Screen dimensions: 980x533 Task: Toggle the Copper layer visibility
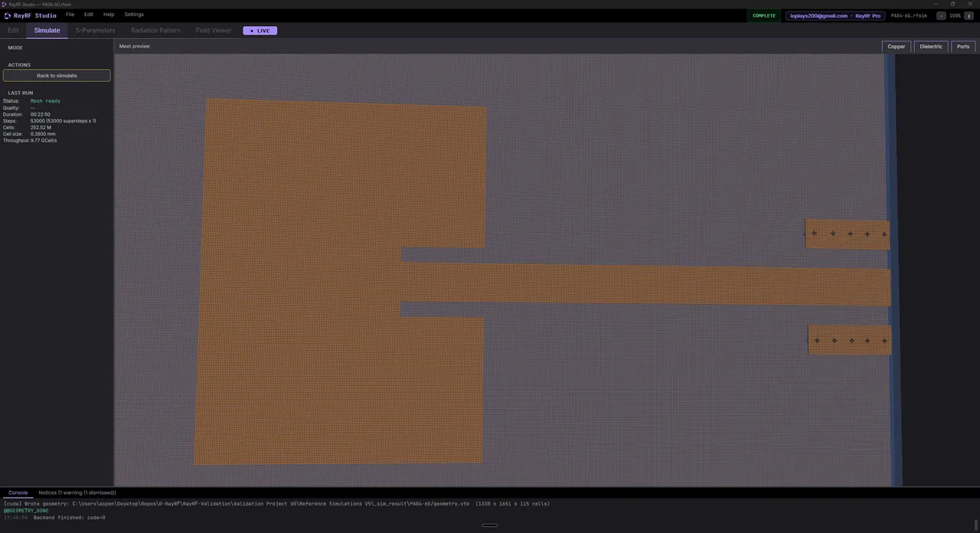point(897,47)
